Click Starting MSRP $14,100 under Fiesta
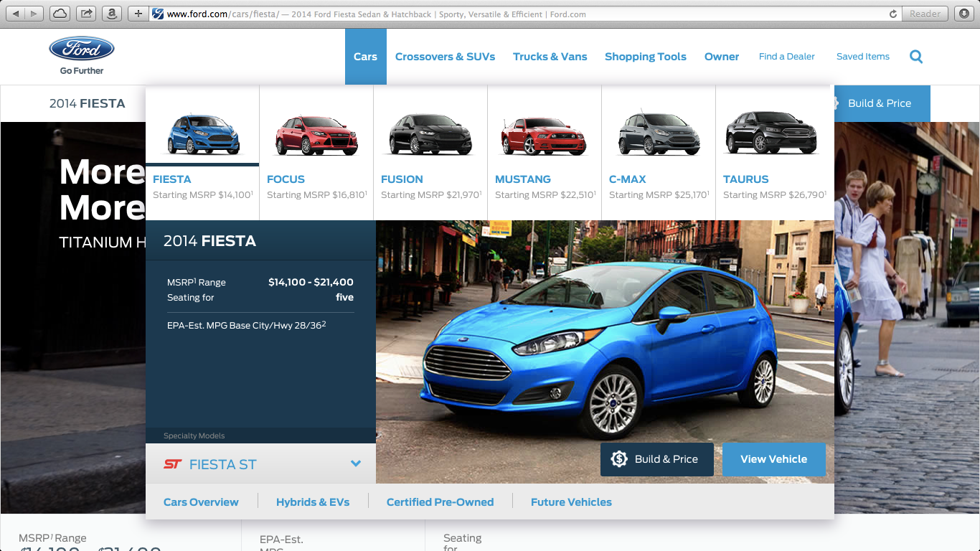The height and width of the screenshot is (551, 980). 202,195
